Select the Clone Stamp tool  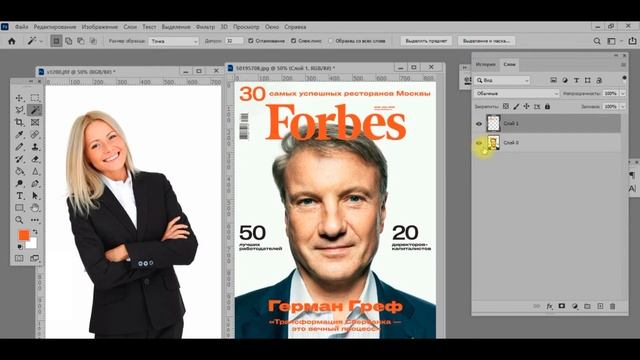(35, 147)
